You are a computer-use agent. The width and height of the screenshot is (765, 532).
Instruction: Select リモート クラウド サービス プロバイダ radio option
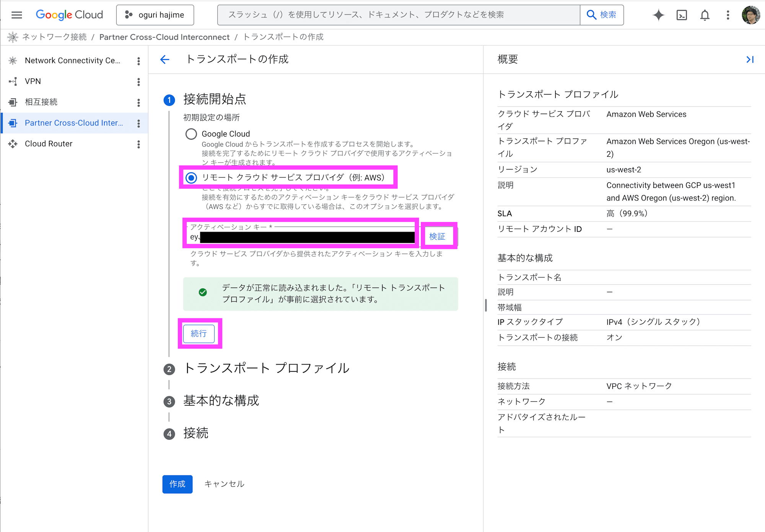tap(191, 177)
